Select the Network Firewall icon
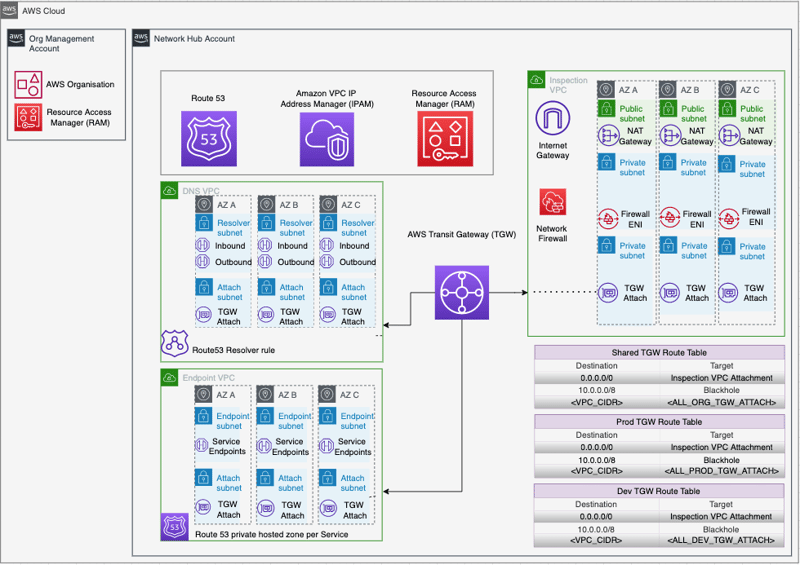Screen dimensions: 800x565 553,203
